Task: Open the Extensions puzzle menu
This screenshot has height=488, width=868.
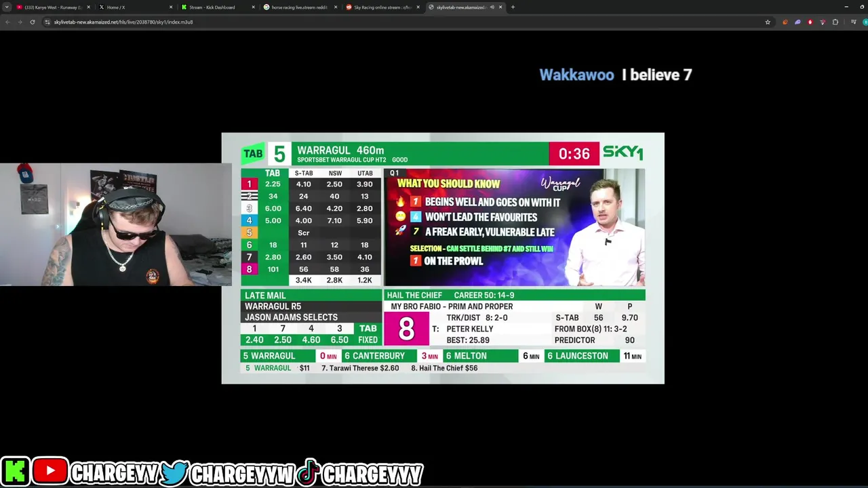Action: (835, 22)
